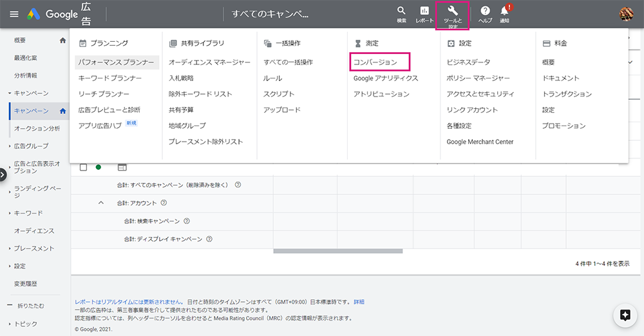Click the home icon beside キャンペーン in sidebar
Screen dimensions: 644x336
click(63, 111)
